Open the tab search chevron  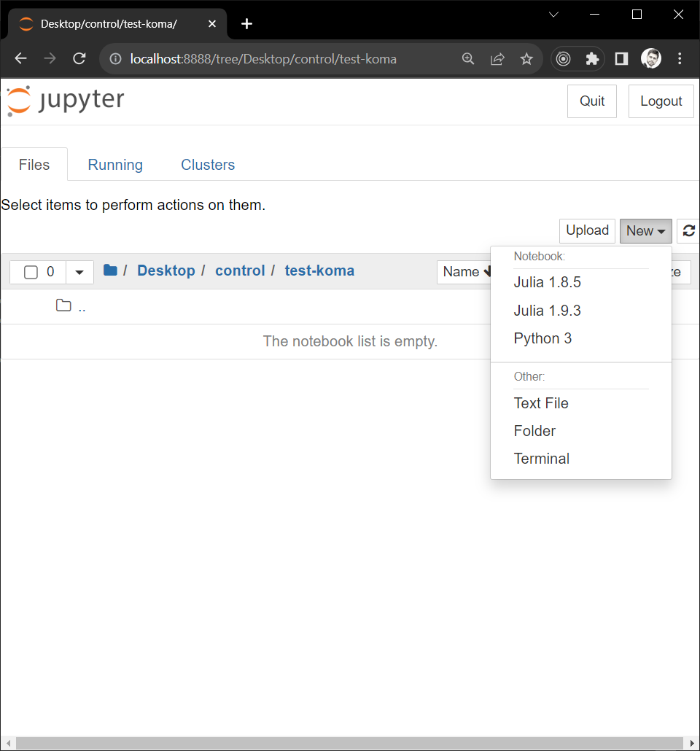(x=553, y=15)
